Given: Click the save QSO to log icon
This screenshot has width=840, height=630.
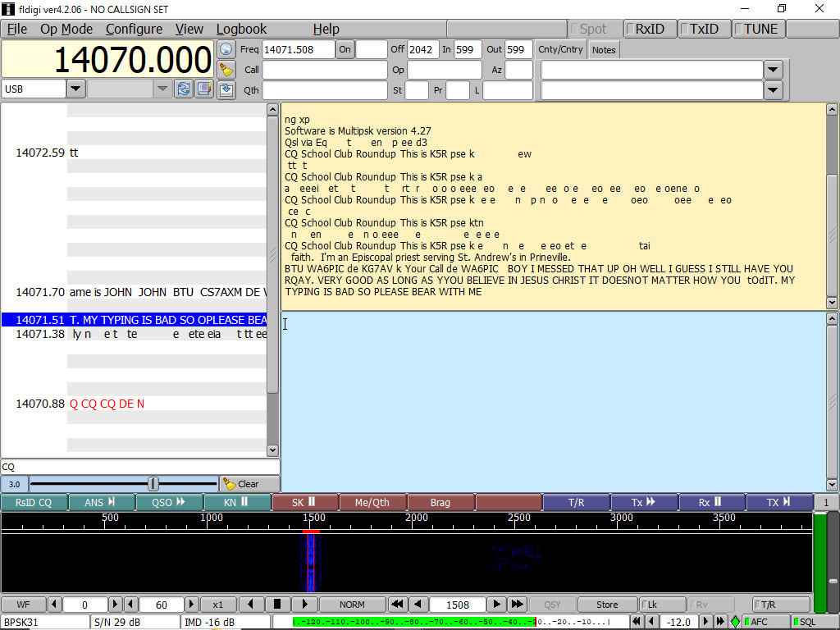Looking at the screenshot, I should (226, 89).
